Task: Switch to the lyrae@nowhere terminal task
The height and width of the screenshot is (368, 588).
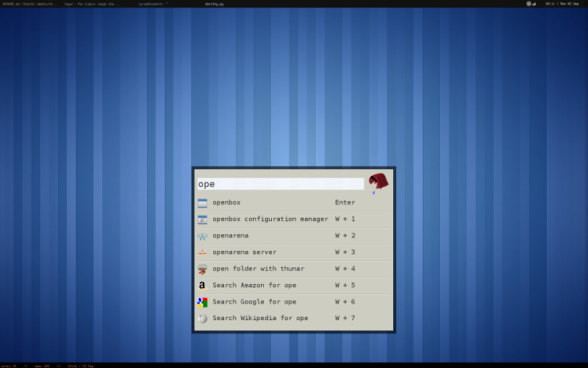Action: (x=153, y=4)
